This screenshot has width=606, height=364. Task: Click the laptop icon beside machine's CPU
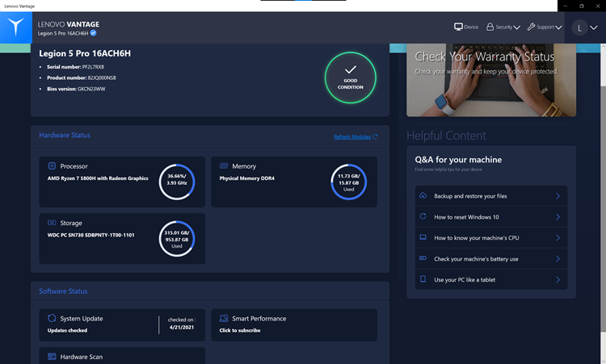tap(423, 237)
